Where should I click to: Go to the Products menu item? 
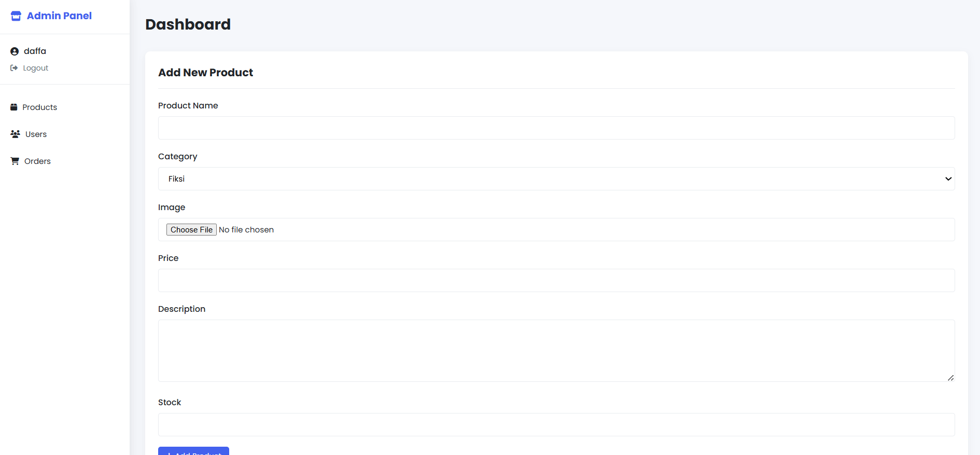[39, 107]
